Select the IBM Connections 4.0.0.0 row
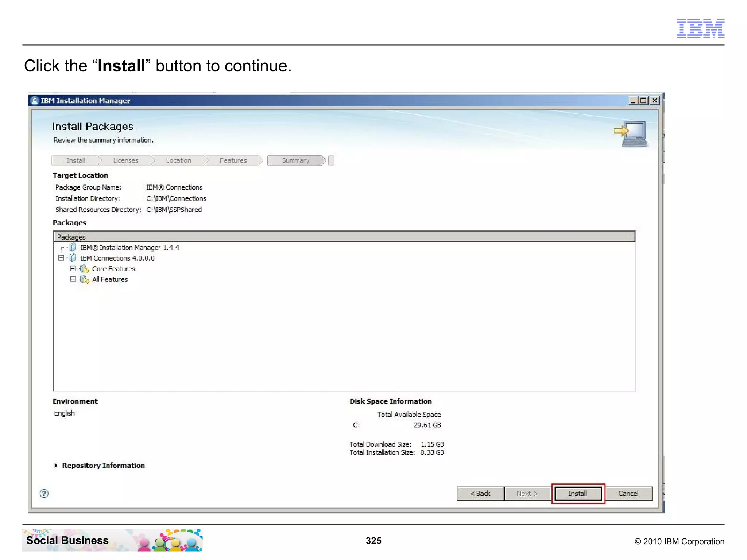 click(117, 258)
